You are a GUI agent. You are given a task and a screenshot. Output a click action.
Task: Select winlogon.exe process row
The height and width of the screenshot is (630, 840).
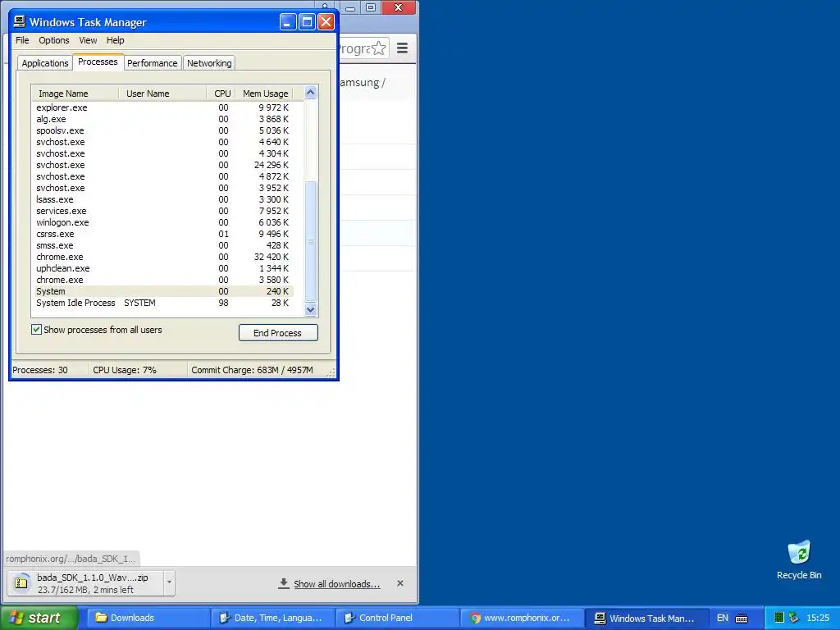point(163,222)
